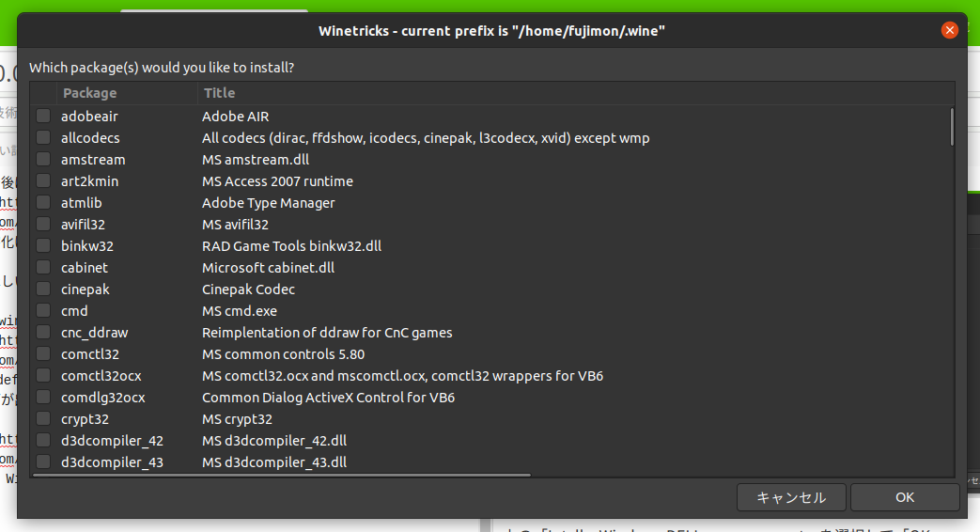
Task: Click the 'MS avifil32' title
Action: [x=235, y=225]
